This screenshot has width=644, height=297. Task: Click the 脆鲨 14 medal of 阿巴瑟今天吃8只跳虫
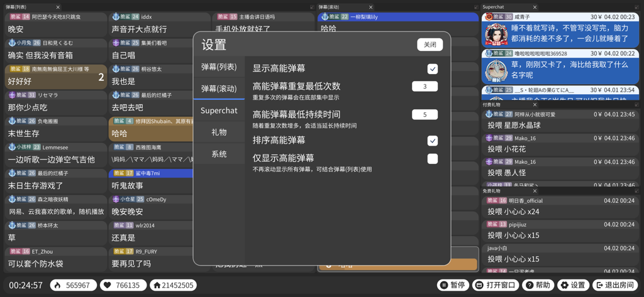click(x=20, y=17)
